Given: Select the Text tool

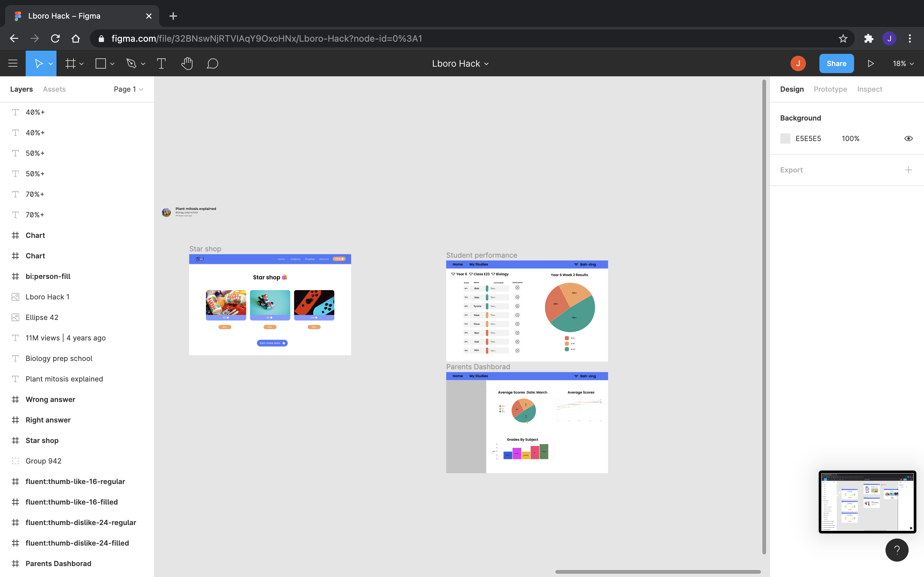Looking at the screenshot, I should point(161,63).
